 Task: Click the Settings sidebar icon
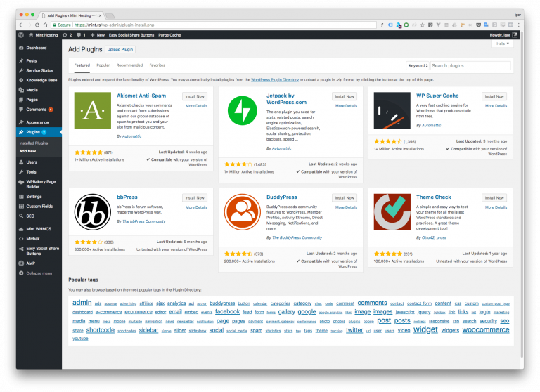[21, 197]
